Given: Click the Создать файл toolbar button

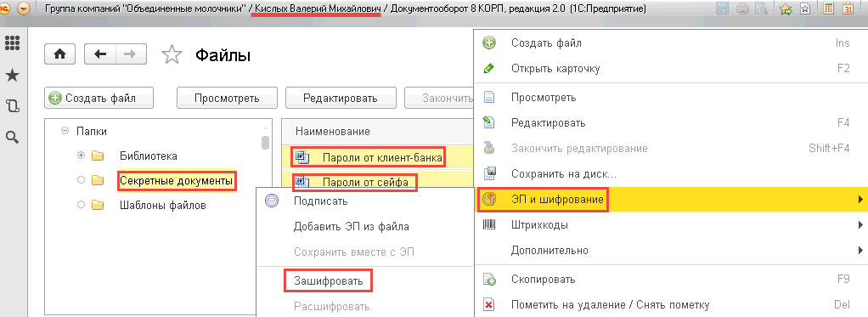Looking at the screenshot, I should click(x=99, y=98).
